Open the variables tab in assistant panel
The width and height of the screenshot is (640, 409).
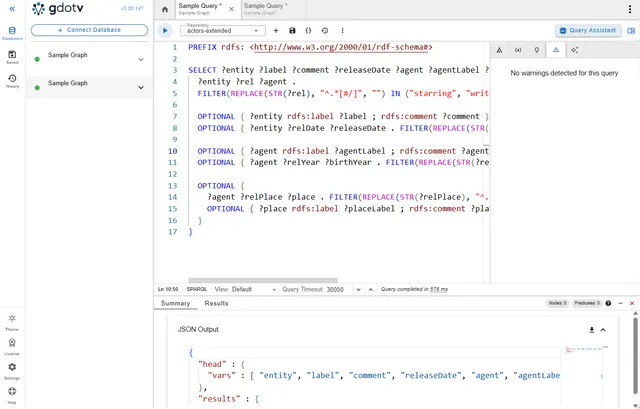point(518,50)
